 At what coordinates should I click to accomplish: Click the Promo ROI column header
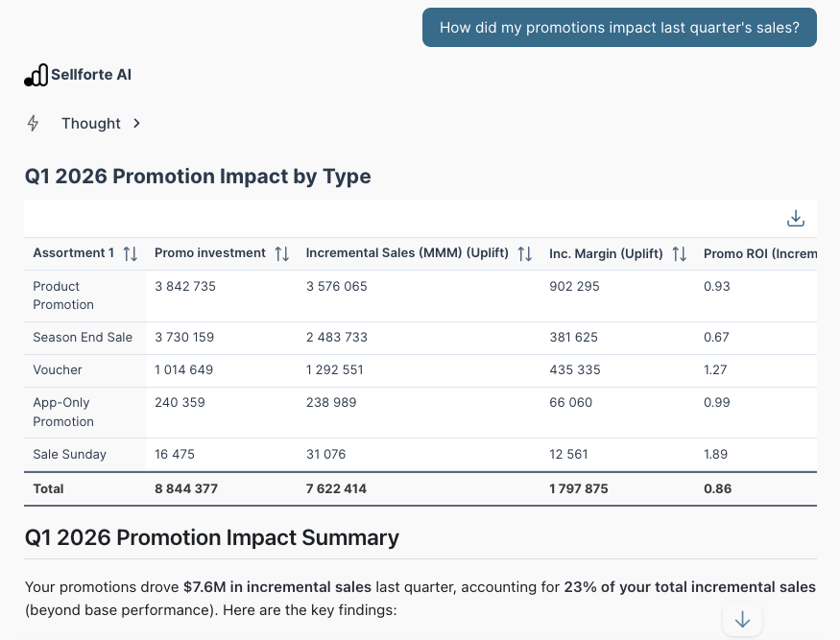[x=760, y=253]
